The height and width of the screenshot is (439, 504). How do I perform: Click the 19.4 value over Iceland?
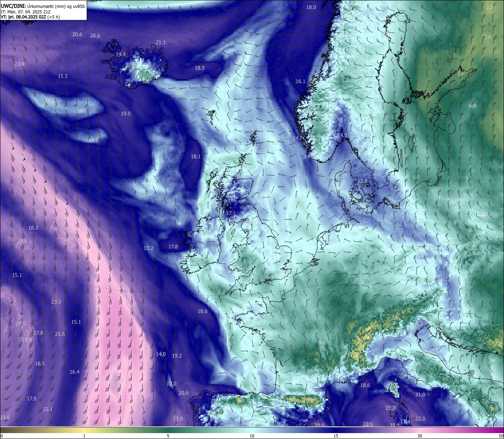(120, 54)
